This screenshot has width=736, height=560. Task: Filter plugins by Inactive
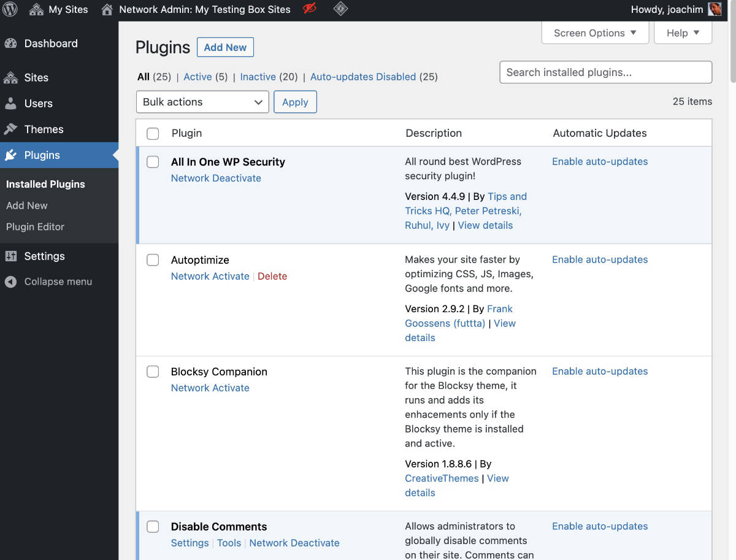click(258, 77)
